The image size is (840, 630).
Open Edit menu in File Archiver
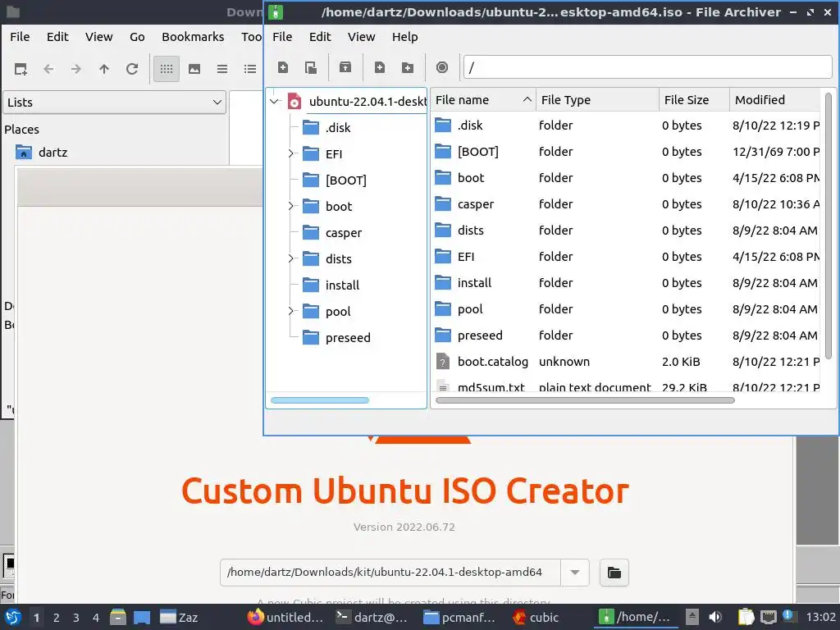pos(320,37)
